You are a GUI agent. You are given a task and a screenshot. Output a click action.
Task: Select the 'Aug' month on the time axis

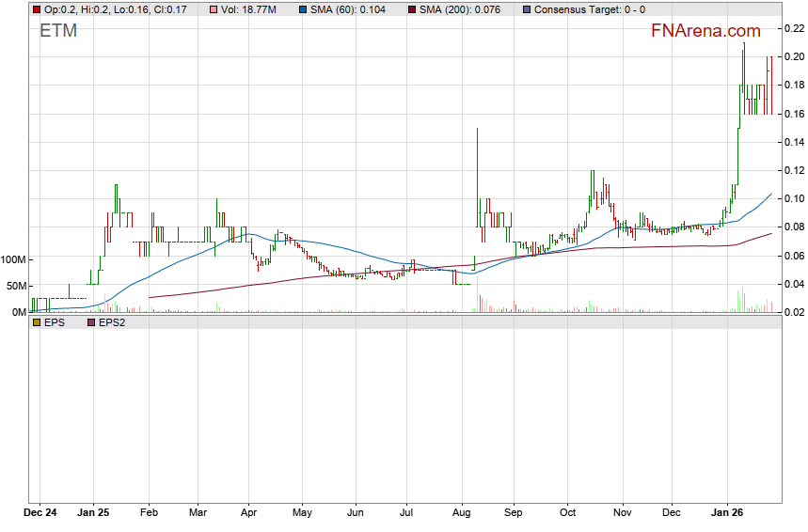tap(461, 514)
